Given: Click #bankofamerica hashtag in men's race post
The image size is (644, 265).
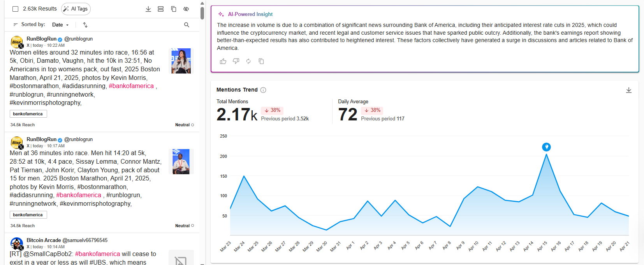Looking at the screenshot, I should (79, 195).
